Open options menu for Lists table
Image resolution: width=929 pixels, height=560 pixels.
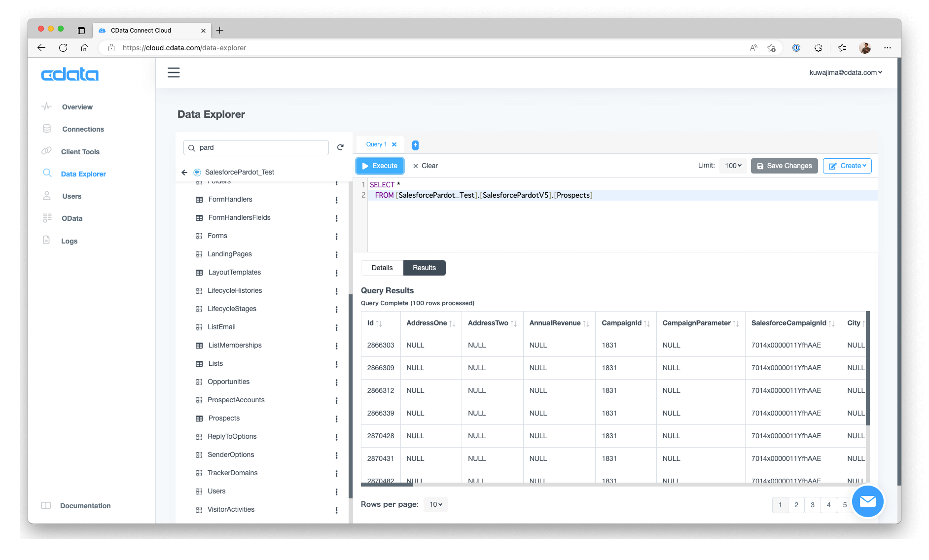coord(336,364)
